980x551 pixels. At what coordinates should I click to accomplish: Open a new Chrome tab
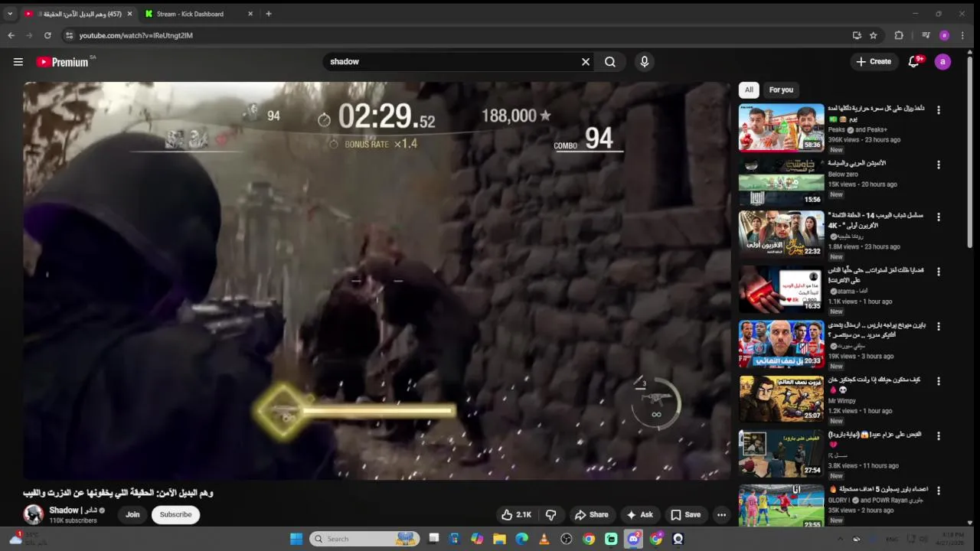pos(268,14)
